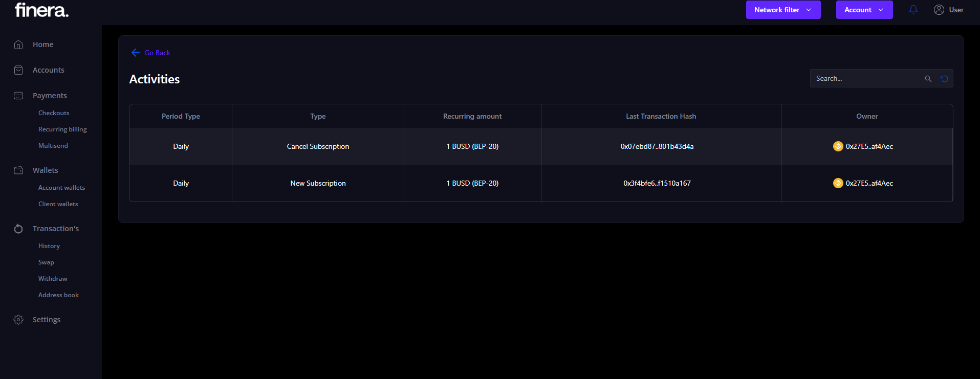
Task: Click the user profile avatar icon
Action: [939, 10]
